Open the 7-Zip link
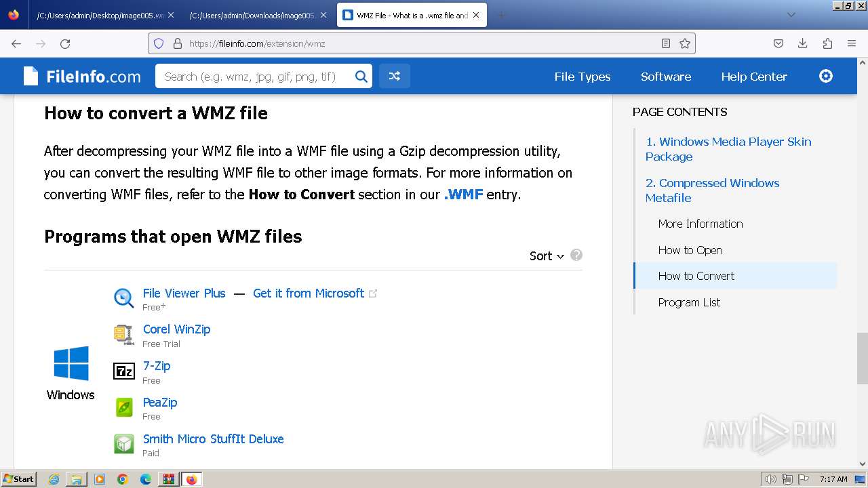This screenshot has width=868, height=488. (x=157, y=366)
